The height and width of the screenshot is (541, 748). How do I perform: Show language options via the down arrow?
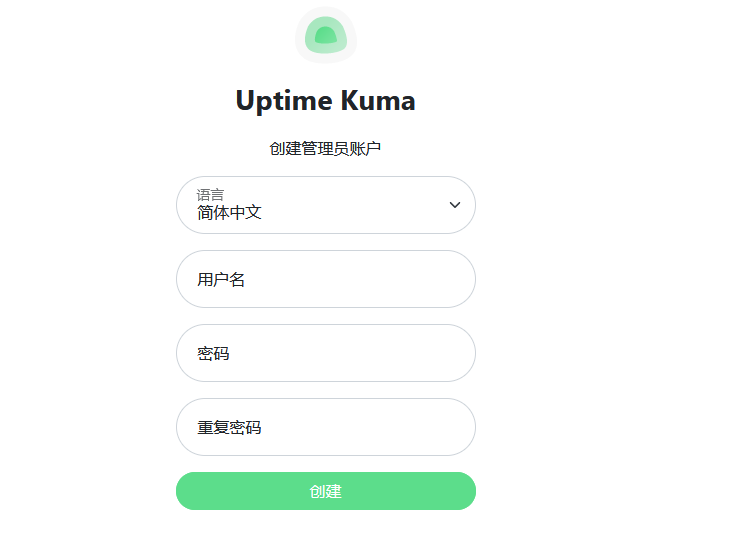[x=455, y=205]
